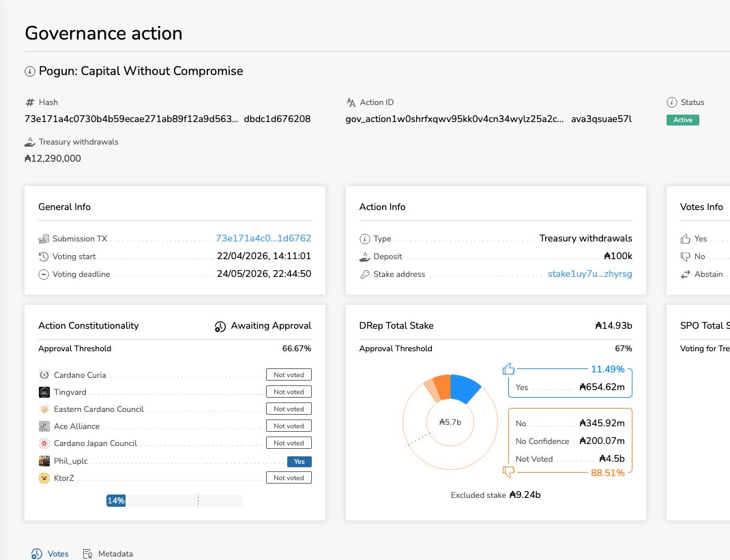Open the Votes tab
This screenshot has height=560, width=730.
point(50,553)
